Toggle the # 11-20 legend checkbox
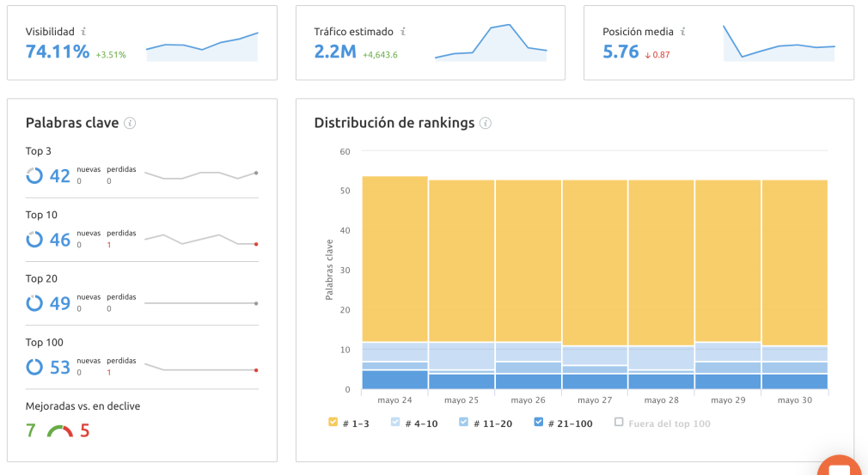 [x=463, y=423]
